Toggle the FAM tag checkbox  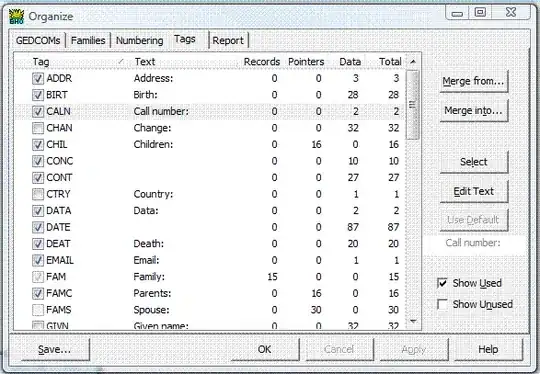(38, 277)
